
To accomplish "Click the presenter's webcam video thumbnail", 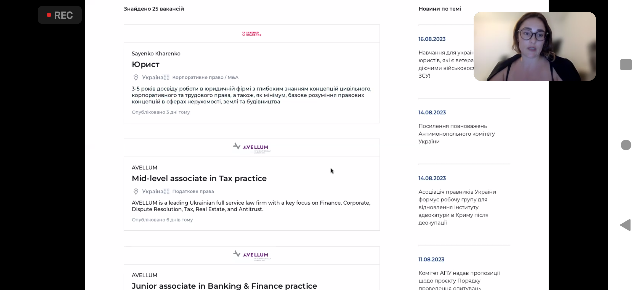I will [535, 46].
